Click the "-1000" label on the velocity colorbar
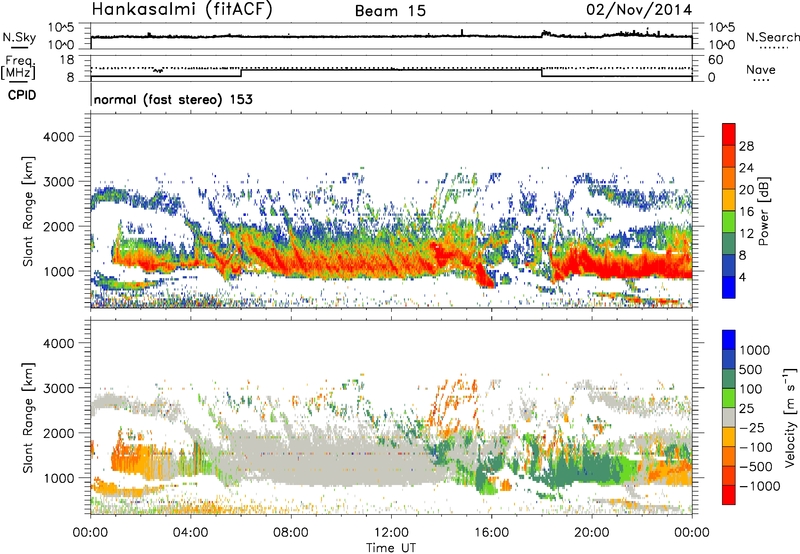 point(759,486)
